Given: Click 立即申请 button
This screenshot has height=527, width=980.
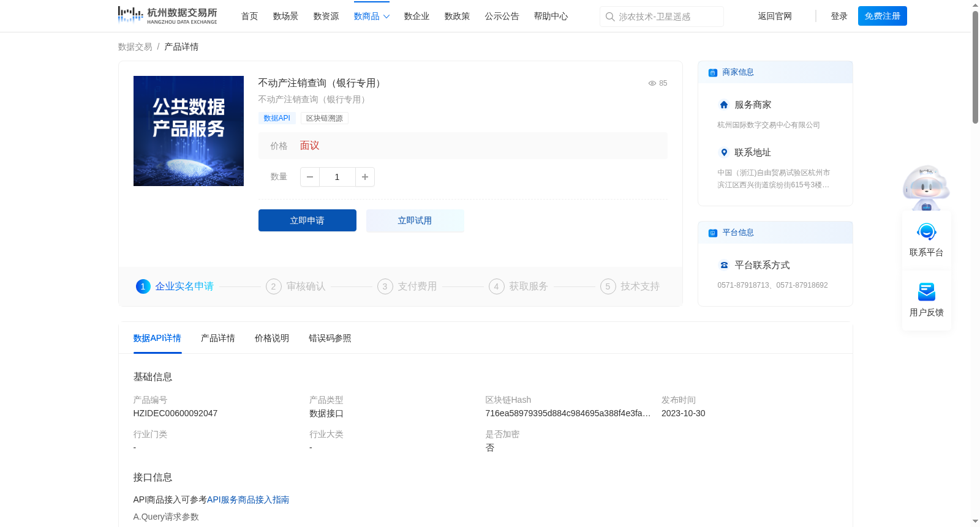Looking at the screenshot, I should pos(307,220).
